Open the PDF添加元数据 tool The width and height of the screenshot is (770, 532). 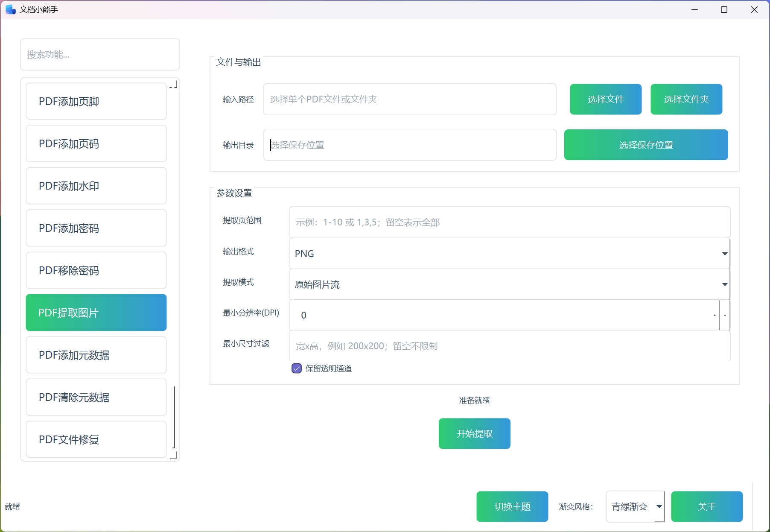point(96,355)
